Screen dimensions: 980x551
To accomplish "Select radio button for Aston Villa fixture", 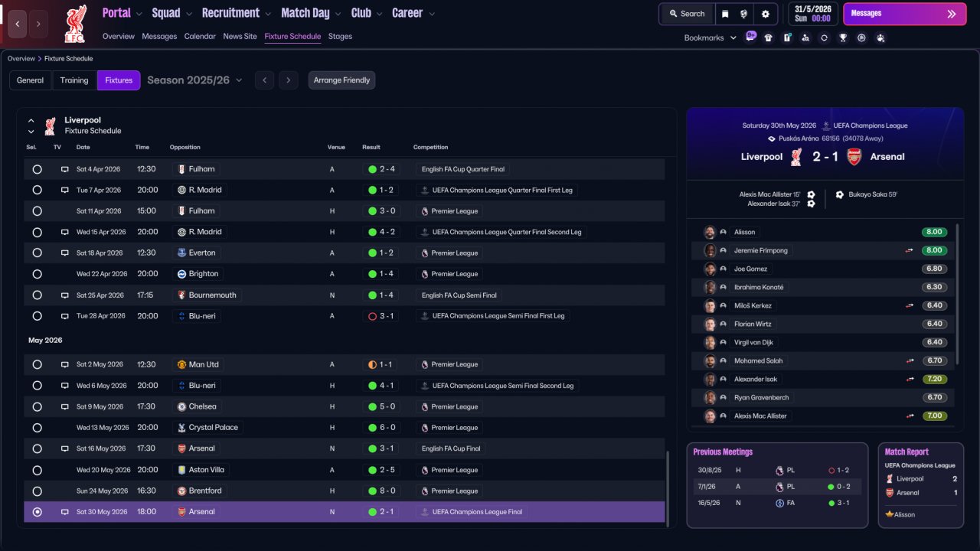I will pyautogui.click(x=37, y=470).
